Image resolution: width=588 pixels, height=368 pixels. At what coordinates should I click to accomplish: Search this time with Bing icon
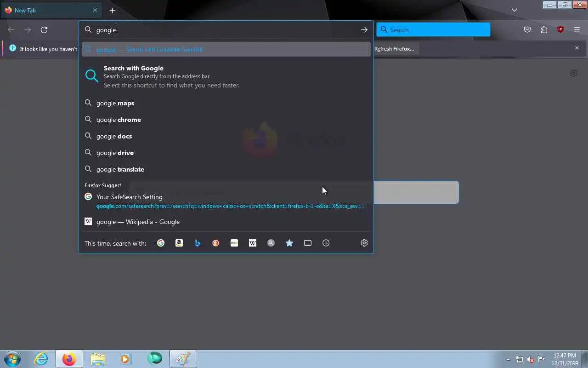pos(198,243)
